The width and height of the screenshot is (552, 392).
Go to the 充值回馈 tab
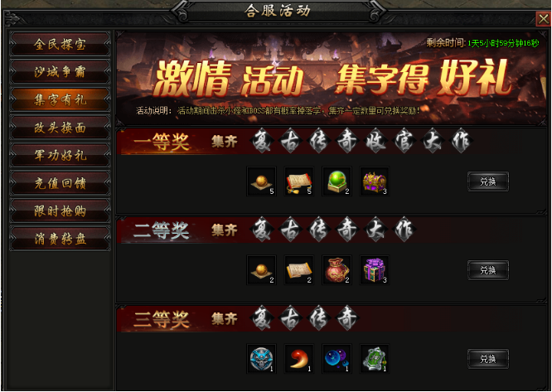click(60, 183)
